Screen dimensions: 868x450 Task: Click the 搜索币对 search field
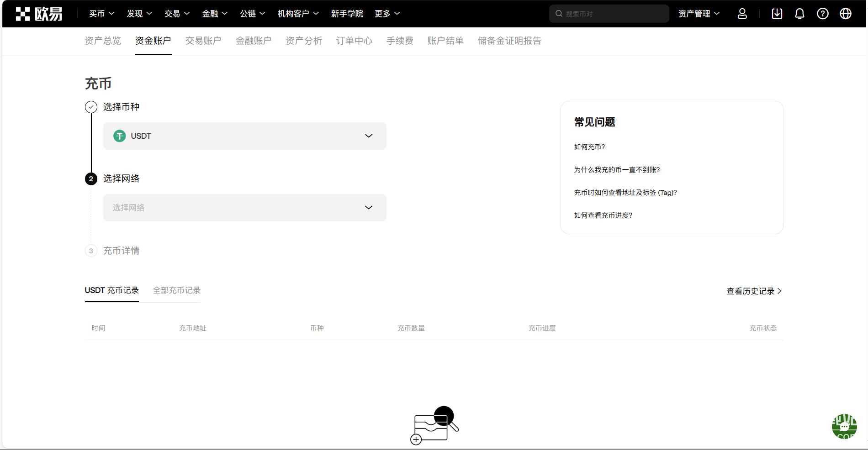[x=612, y=14]
